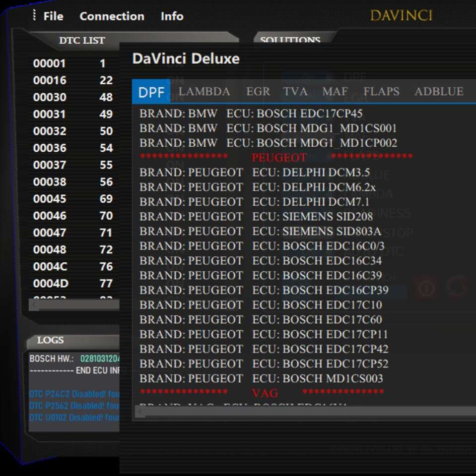Select the PEUGEOT SIEMENS SID803A entry
Screen dimensions: 476x476
(260, 232)
